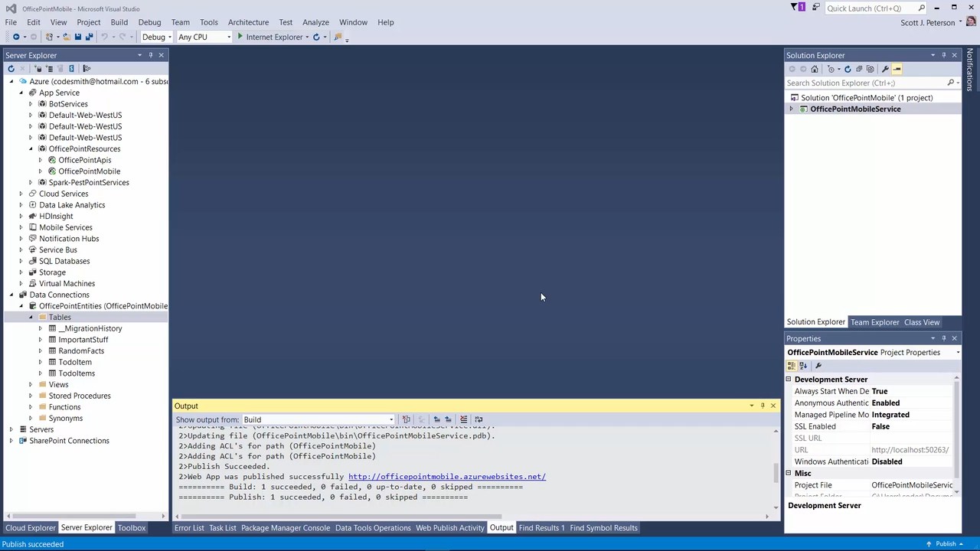This screenshot has width=980, height=551.
Task: Click the Quick Launch search box
Action: 877,8
